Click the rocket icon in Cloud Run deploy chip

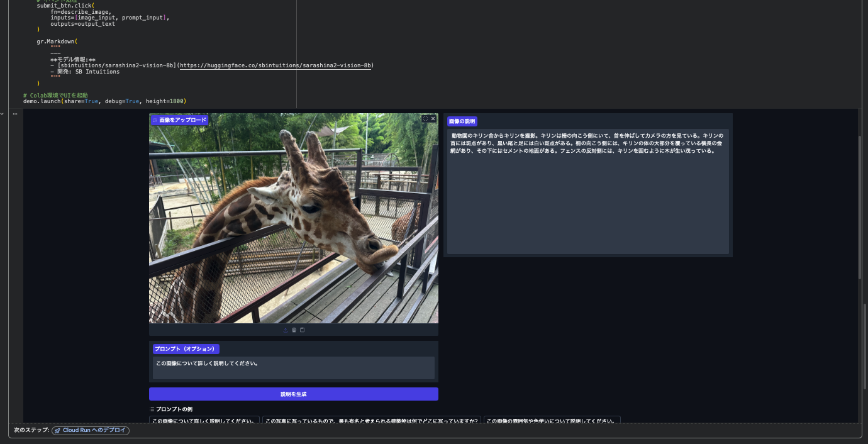point(56,430)
